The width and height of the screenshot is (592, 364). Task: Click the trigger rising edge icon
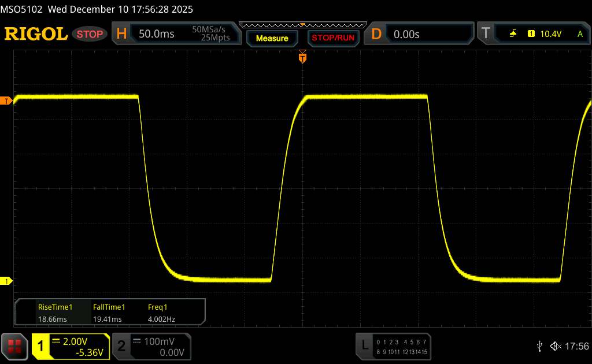pos(513,34)
